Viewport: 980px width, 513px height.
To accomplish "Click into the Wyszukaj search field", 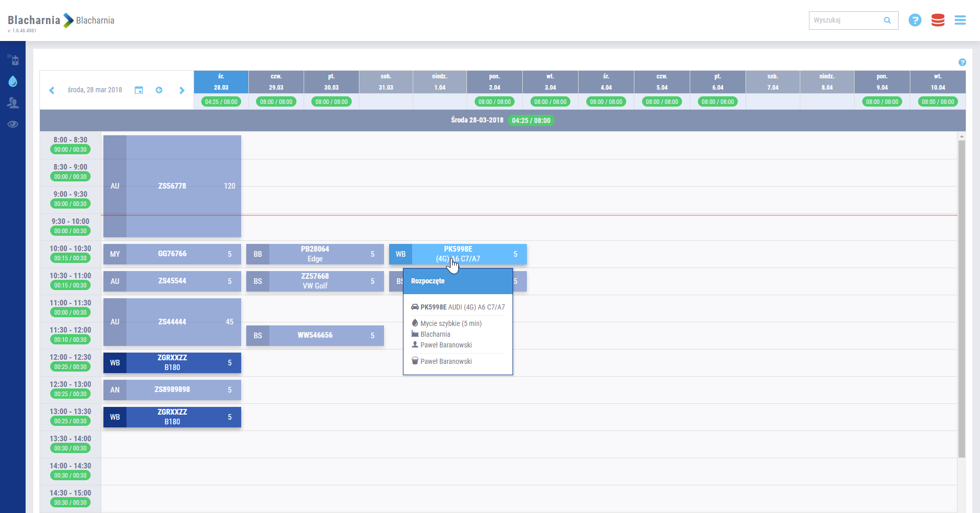I will click(845, 20).
